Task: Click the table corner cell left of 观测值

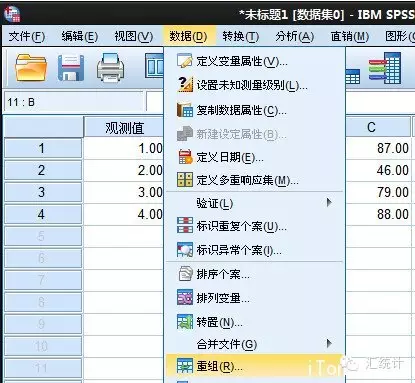Action: (x=43, y=127)
